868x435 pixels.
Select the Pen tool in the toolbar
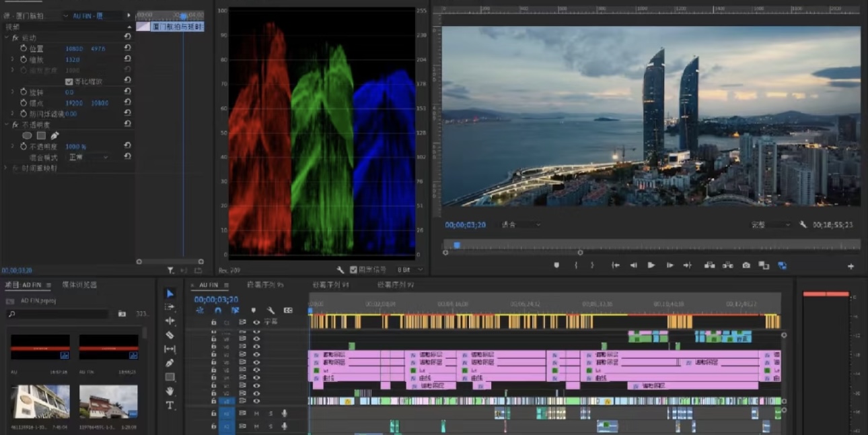pos(170,363)
